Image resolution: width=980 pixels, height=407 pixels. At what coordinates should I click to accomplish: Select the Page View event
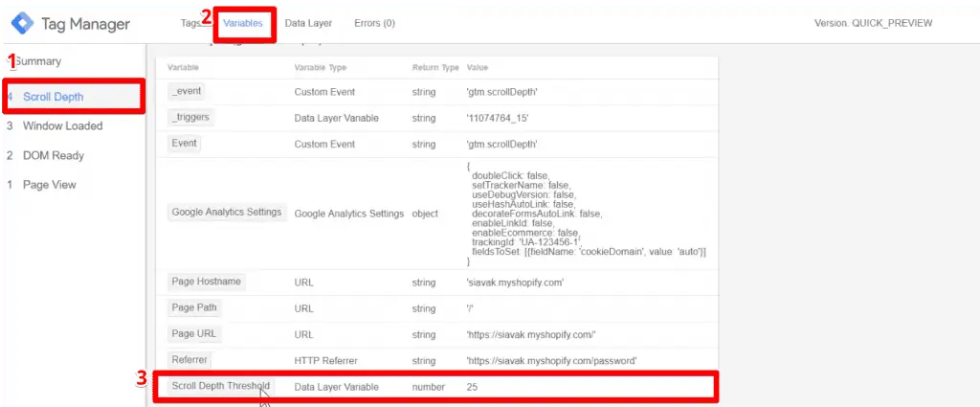50,185
